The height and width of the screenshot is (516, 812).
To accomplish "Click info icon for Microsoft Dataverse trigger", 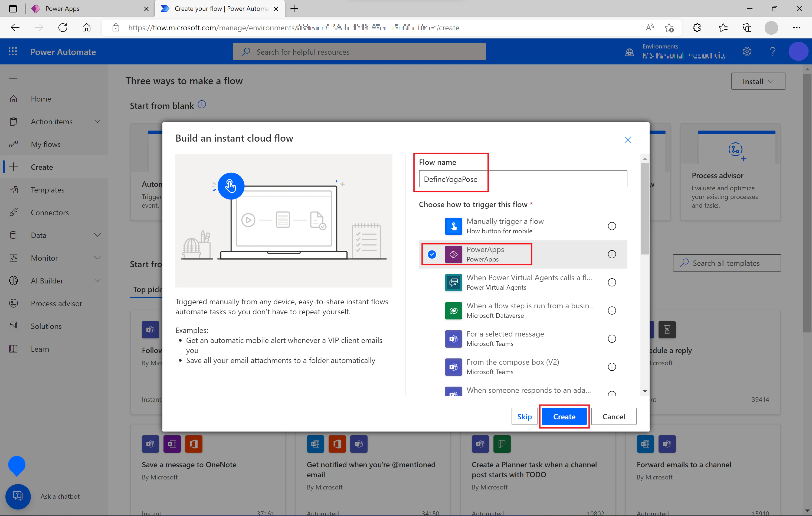I will [x=612, y=311].
